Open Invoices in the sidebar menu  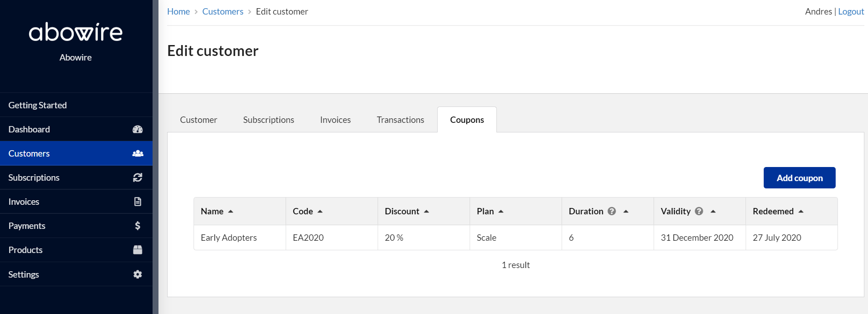click(x=76, y=202)
